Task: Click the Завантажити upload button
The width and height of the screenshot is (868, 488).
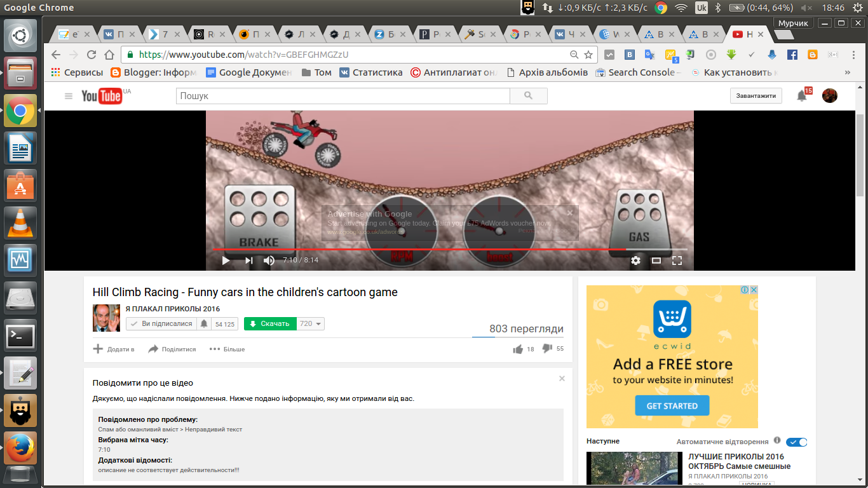Action: (x=756, y=96)
